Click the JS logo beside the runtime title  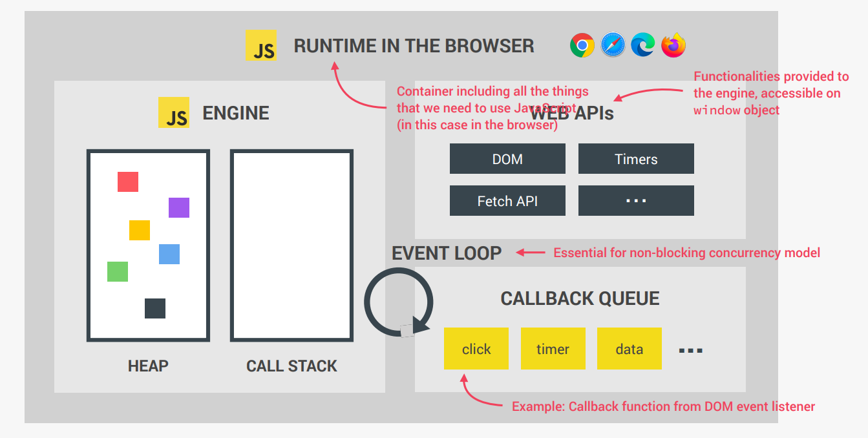(260, 46)
